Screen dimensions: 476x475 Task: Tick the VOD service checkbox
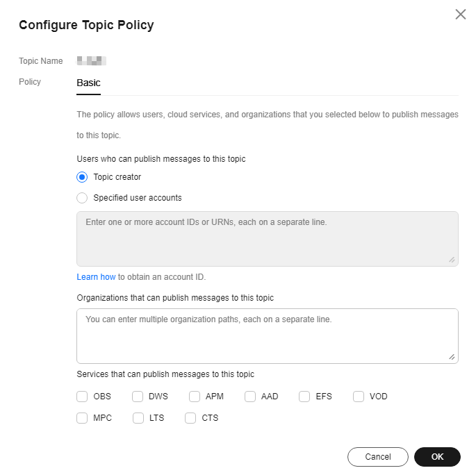[359, 397]
